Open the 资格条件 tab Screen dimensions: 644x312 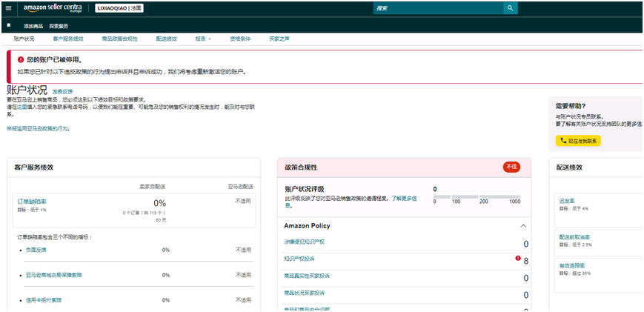pyautogui.click(x=240, y=39)
